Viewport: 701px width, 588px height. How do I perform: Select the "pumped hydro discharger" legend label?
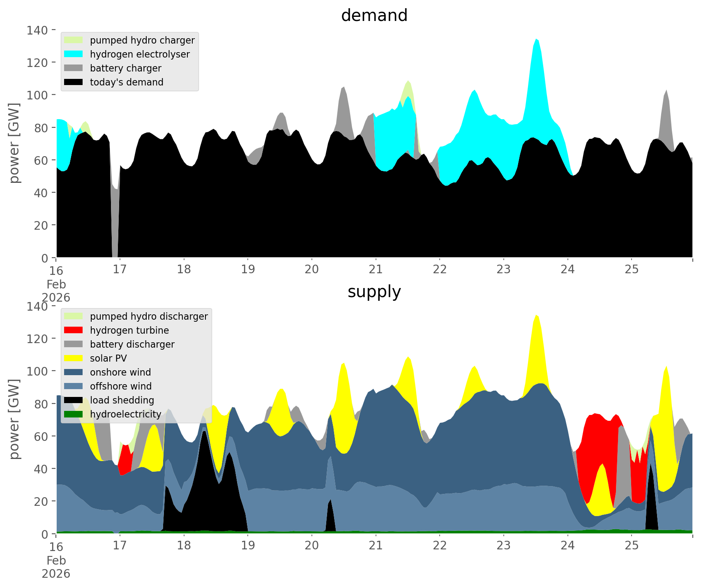tap(149, 316)
